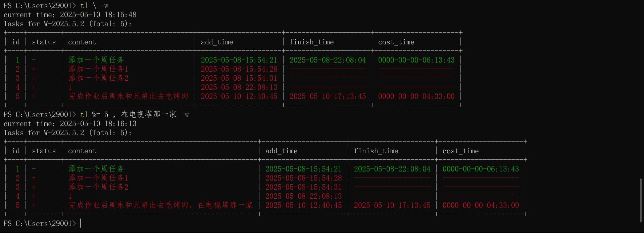Image resolution: width=644 pixels, height=233 pixels.
Task: Click cost '0000-00-00-06:13:43' in the lower table
Action: coord(481,169)
